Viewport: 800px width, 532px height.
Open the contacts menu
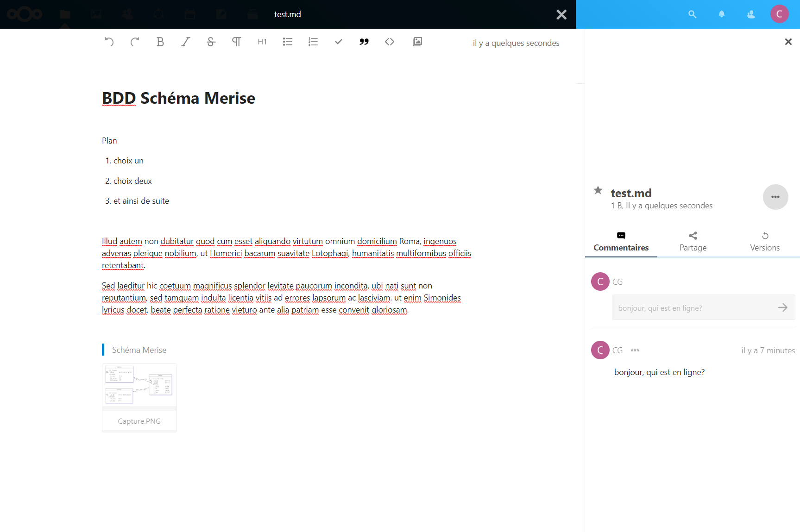coord(751,14)
